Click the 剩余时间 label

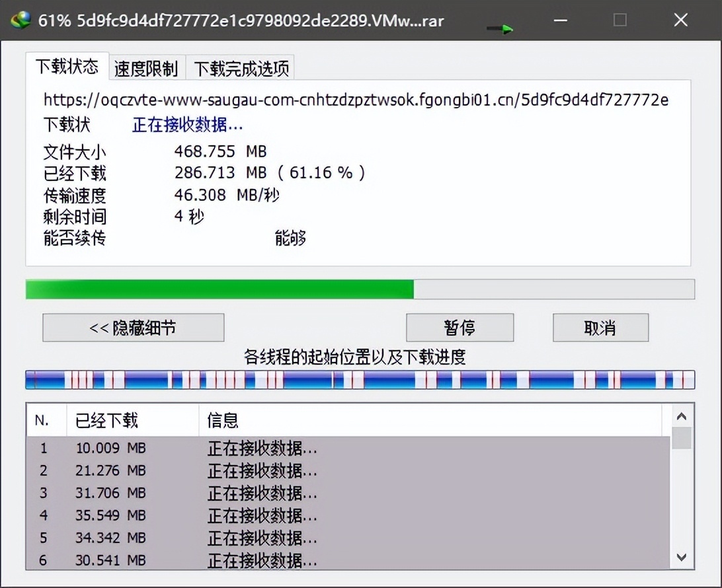point(75,217)
